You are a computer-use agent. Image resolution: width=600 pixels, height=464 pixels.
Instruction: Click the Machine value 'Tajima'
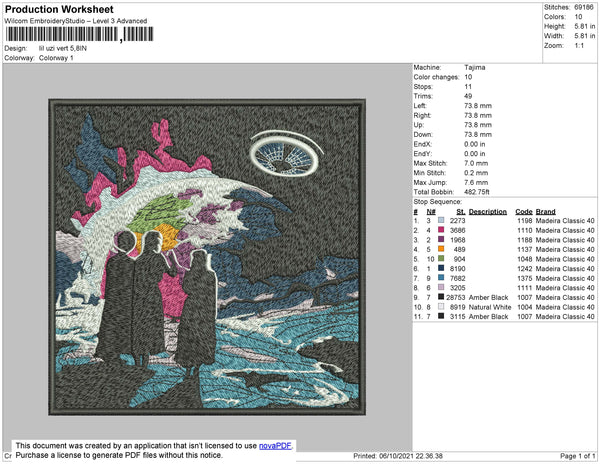475,67
